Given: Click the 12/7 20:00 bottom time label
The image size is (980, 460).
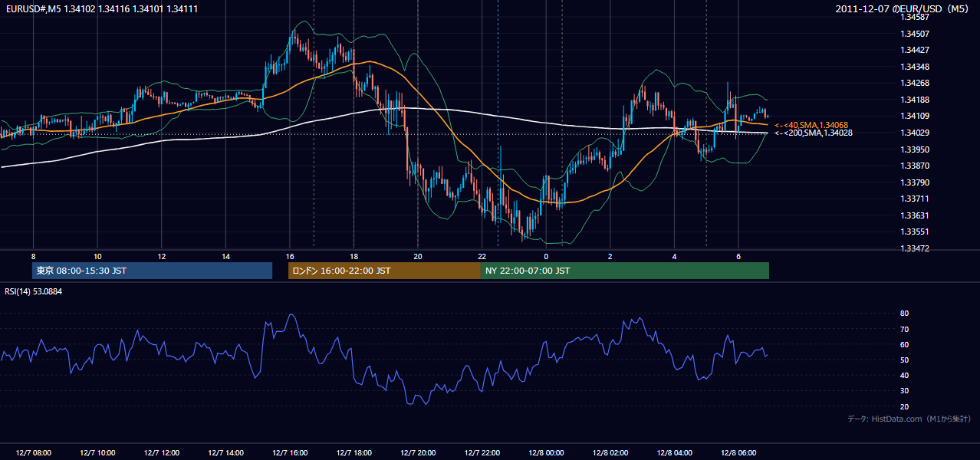Looking at the screenshot, I should (x=418, y=452).
